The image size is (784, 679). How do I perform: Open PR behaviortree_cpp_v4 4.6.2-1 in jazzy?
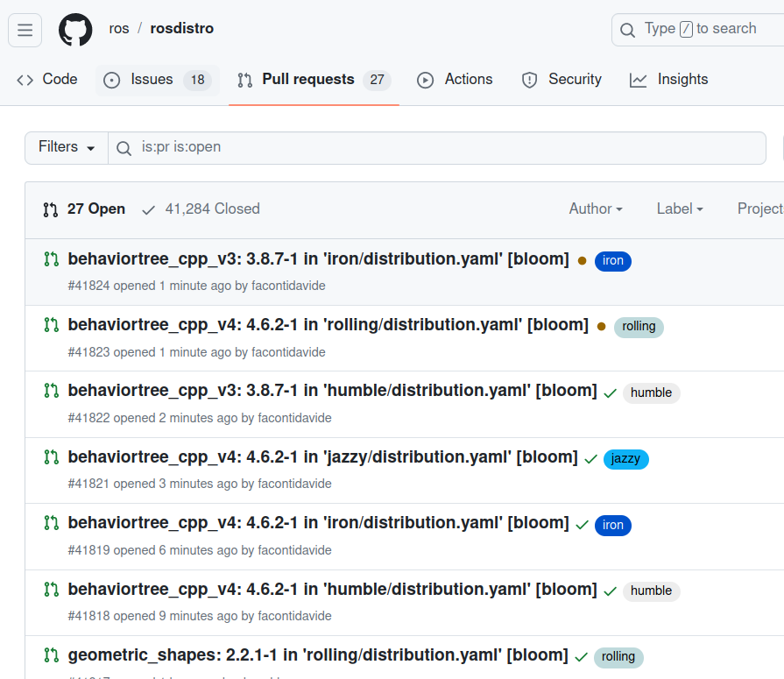coord(323,457)
